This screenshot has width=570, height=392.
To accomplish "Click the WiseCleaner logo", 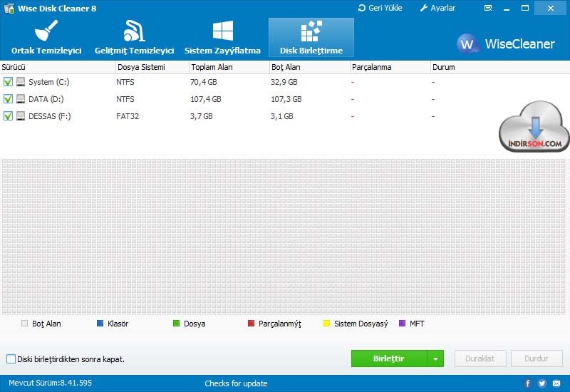I will [506, 44].
